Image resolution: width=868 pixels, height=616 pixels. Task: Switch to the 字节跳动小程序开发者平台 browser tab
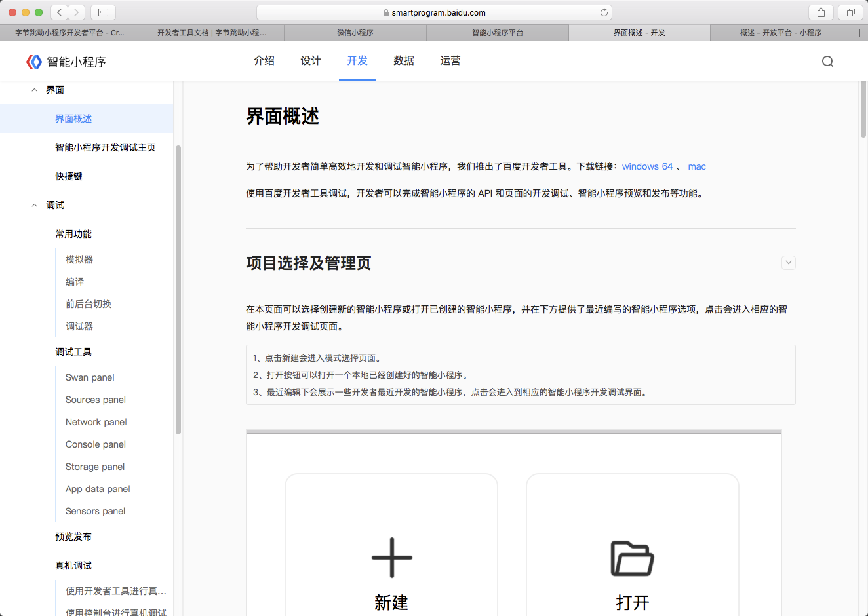[71, 33]
